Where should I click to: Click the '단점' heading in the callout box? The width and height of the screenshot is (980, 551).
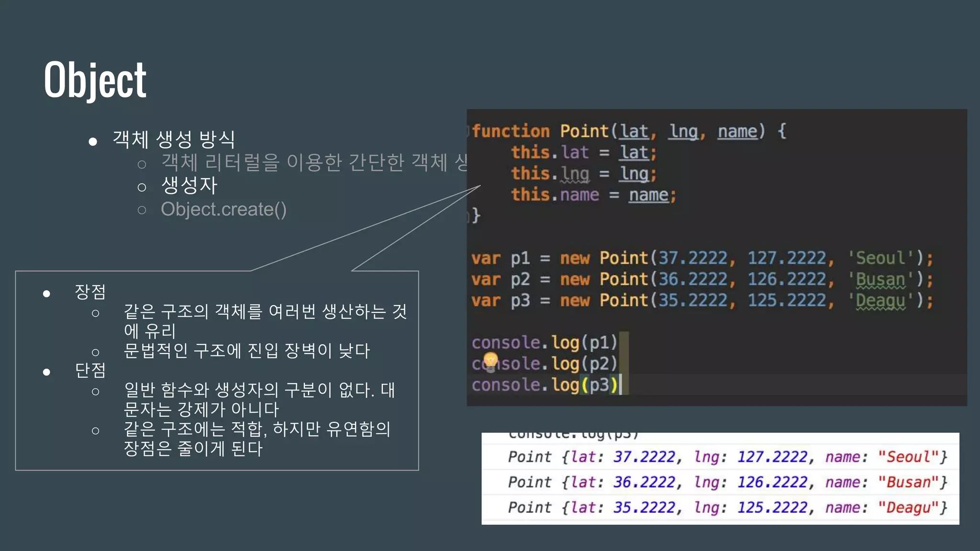coord(90,370)
